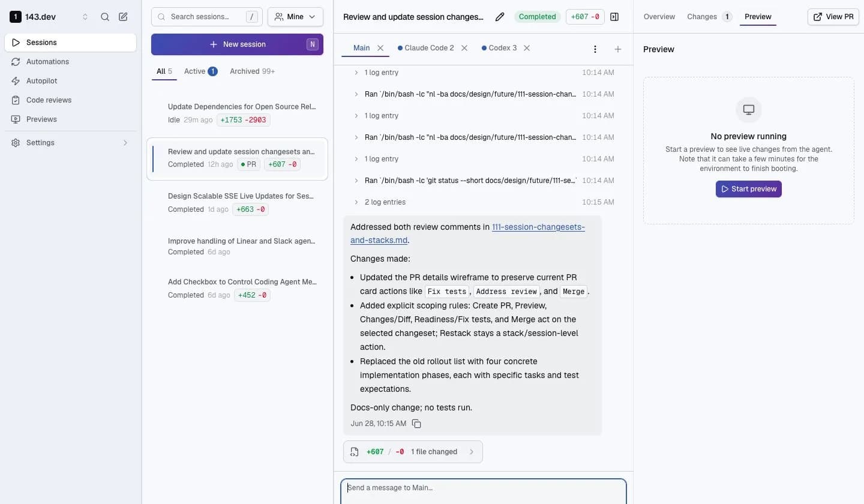This screenshot has width=864, height=504.
Task: Click the Autopilot lightning icon
Action: pos(16,81)
